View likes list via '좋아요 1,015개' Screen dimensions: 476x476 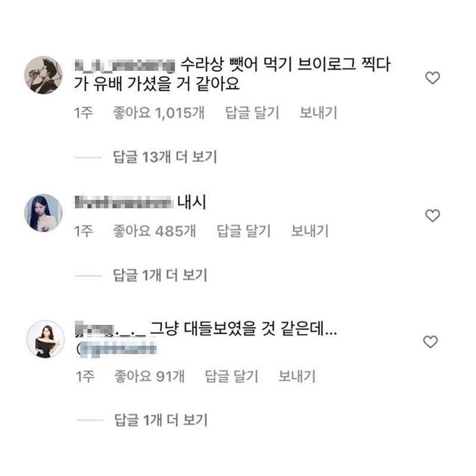point(158,113)
